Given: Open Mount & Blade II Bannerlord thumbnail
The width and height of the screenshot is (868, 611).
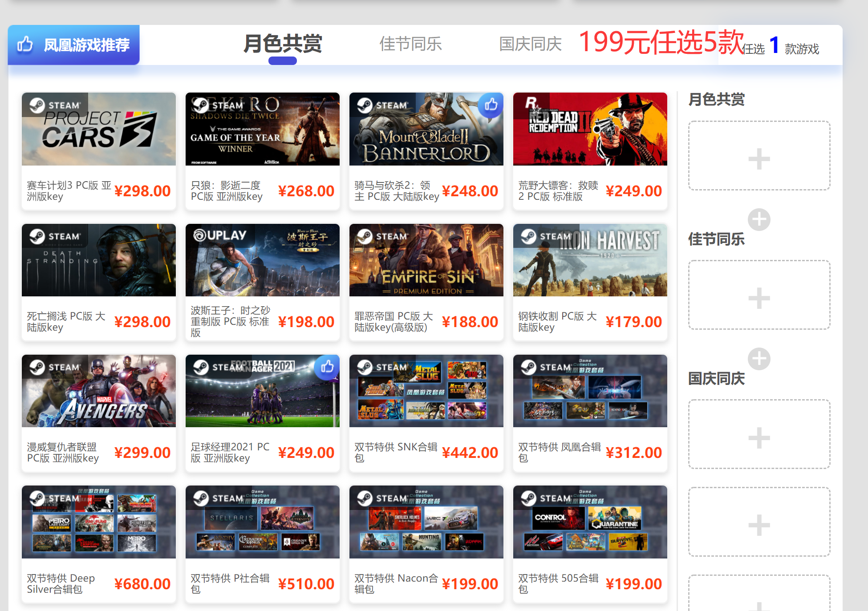Looking at the screenshot, I should click(x=426, y=129).
